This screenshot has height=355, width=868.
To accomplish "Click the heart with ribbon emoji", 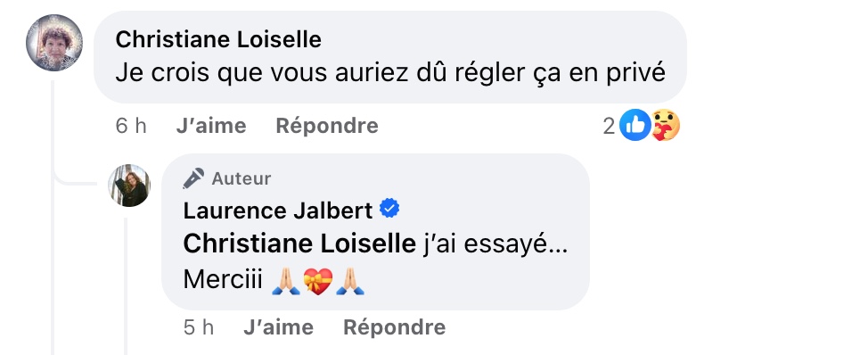I will tap(318, 281).
